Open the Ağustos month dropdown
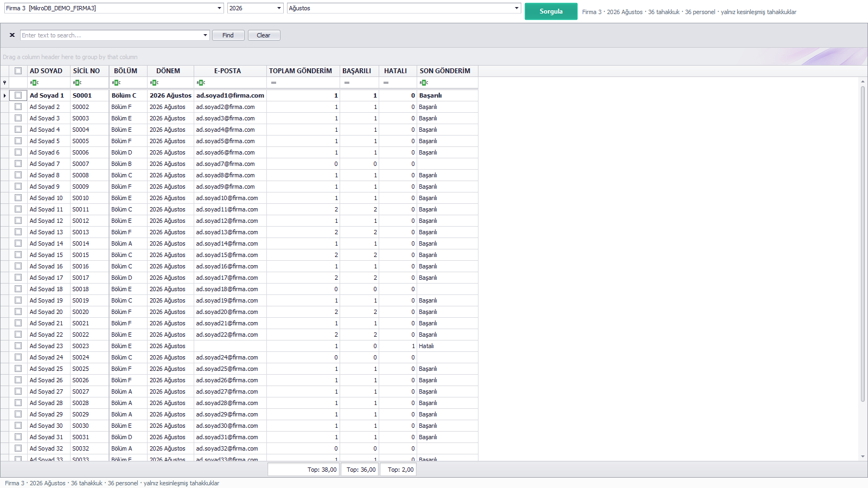Image resolution: width=868 pixels, height=488 pixels. tap(404, 8)
